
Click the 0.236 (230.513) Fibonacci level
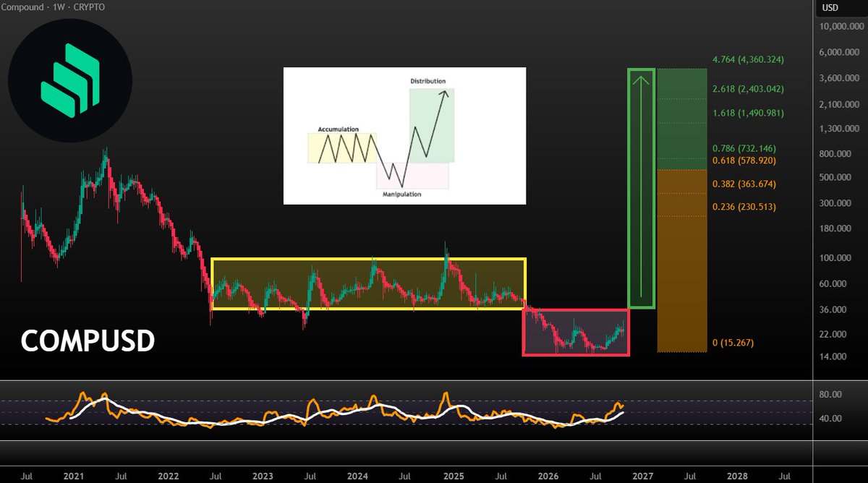pos(744,207)
